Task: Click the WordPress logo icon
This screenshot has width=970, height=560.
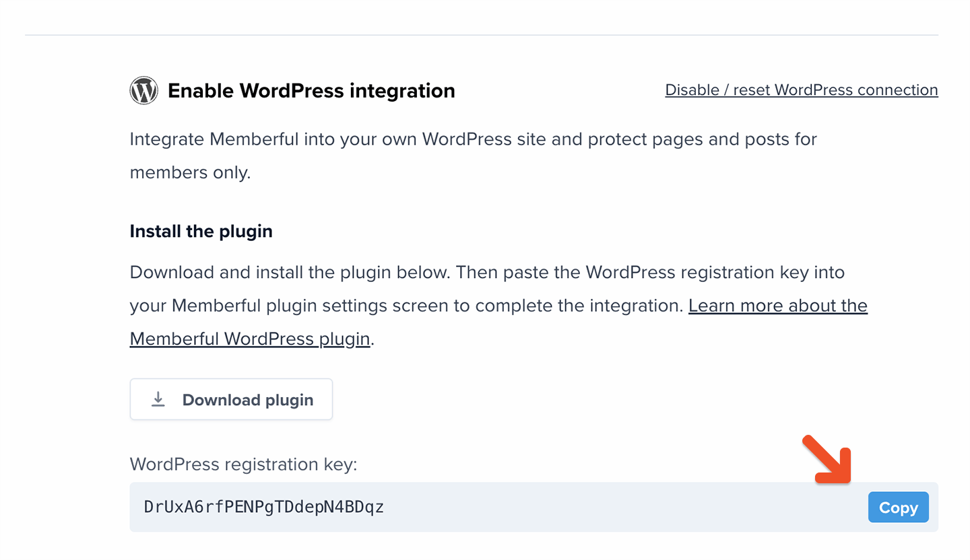Action: click(143, 90)
